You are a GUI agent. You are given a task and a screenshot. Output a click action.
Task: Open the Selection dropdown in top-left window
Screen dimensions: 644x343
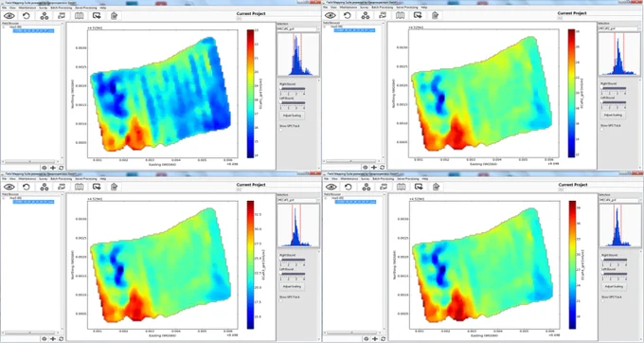[x=298, y=29]
